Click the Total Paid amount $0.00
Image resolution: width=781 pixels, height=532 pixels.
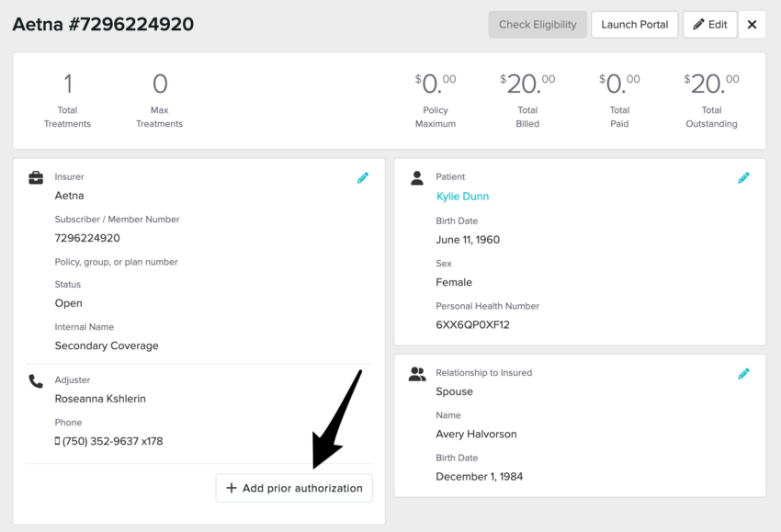(x=619, y=84)
